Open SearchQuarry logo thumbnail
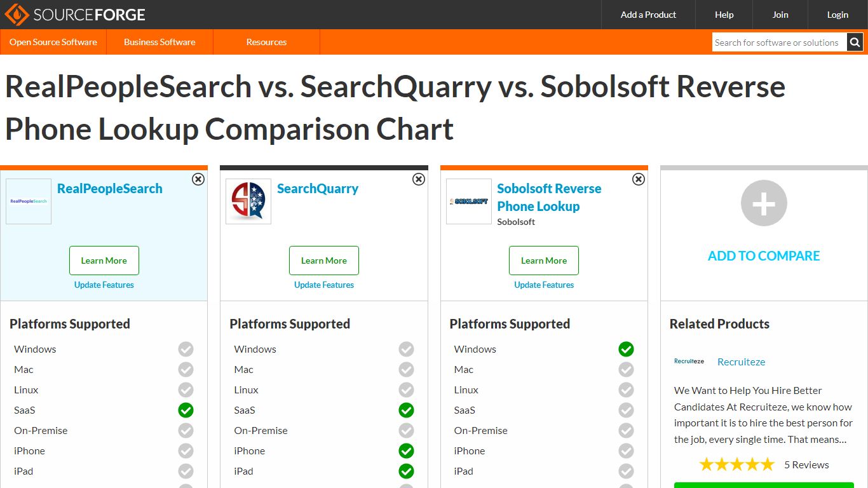This screenshot has height=488, width=868. click(x=248, y=201)
